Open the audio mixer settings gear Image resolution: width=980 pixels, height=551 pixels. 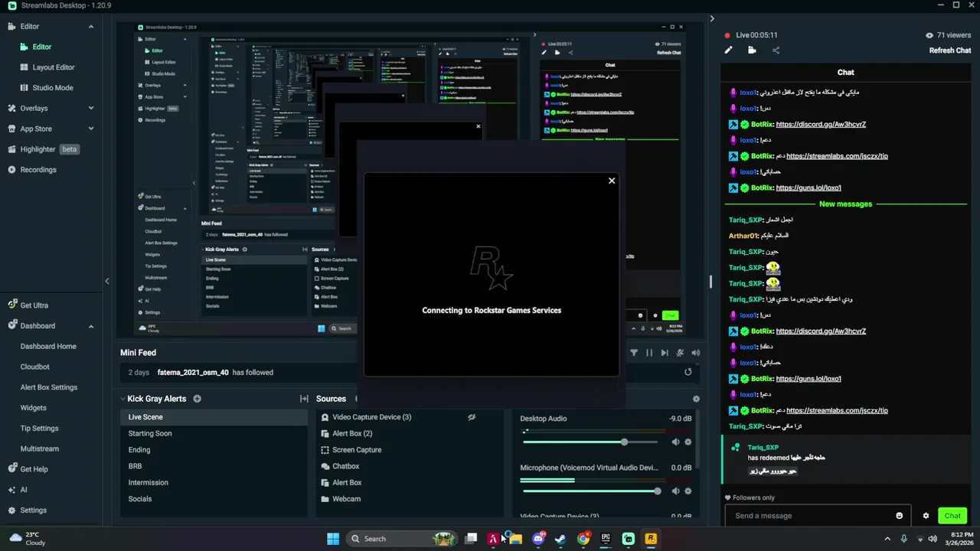click(x=696, y=399)
